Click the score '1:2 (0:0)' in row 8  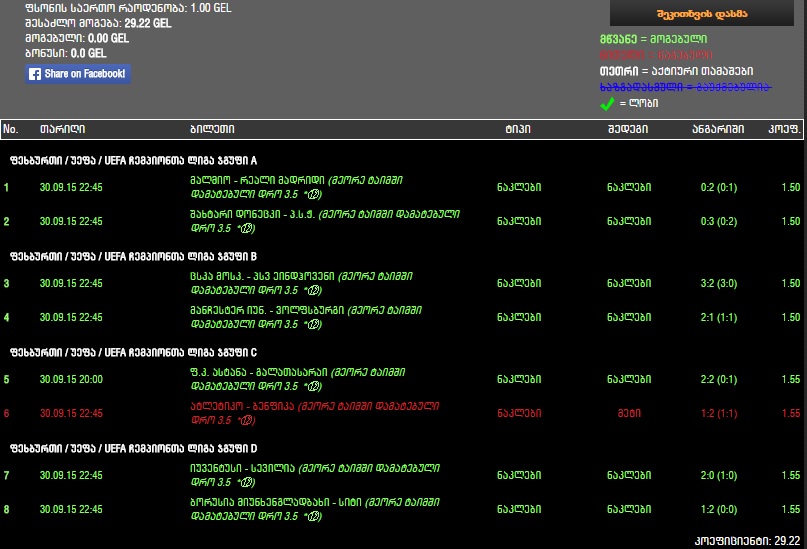click(718, 509)
